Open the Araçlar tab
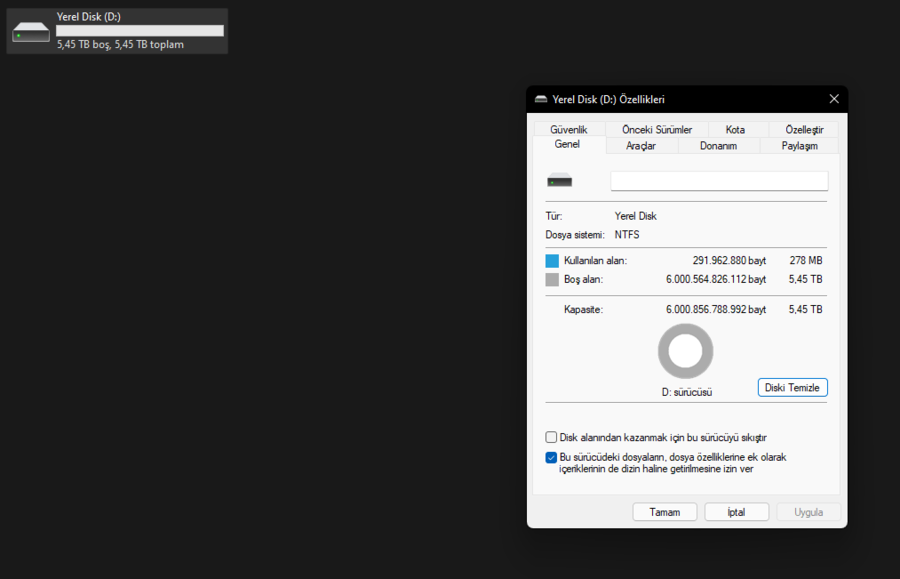 coord(641,146)
